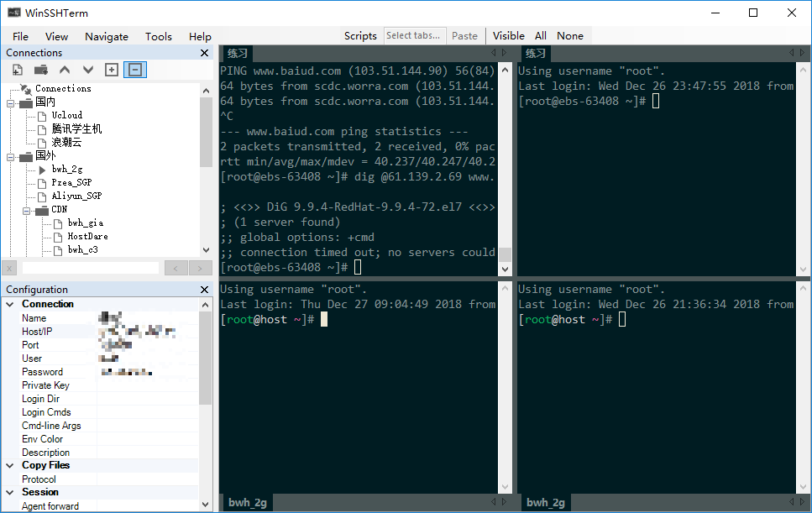Select the 浪潮云 connection
This screenshot has width=812, height=513.
point(66,143)
